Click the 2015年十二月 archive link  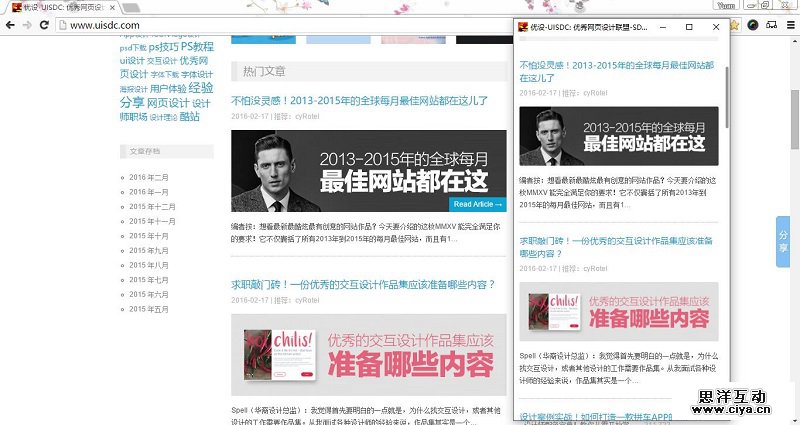point(152,206)
